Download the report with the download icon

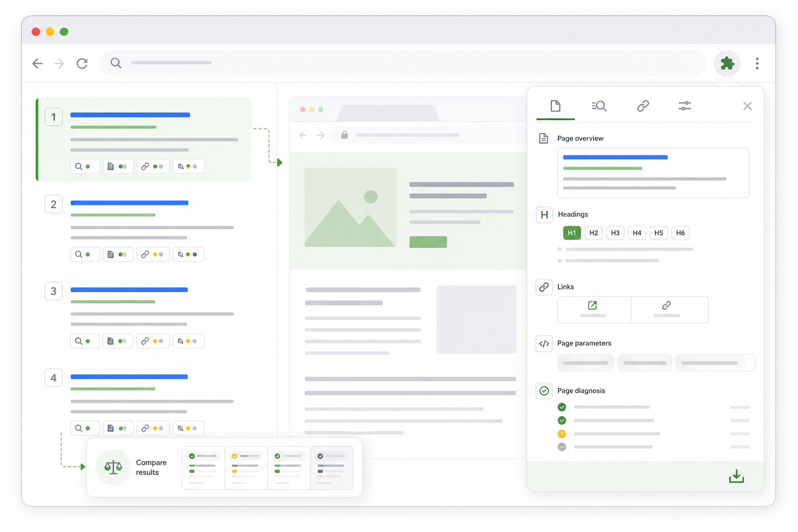click(x=737, y=476)
